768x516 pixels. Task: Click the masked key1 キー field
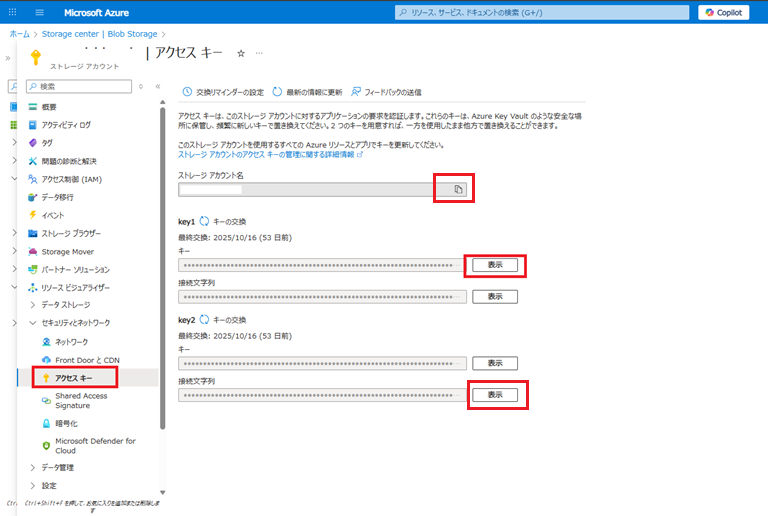point(322,265)
